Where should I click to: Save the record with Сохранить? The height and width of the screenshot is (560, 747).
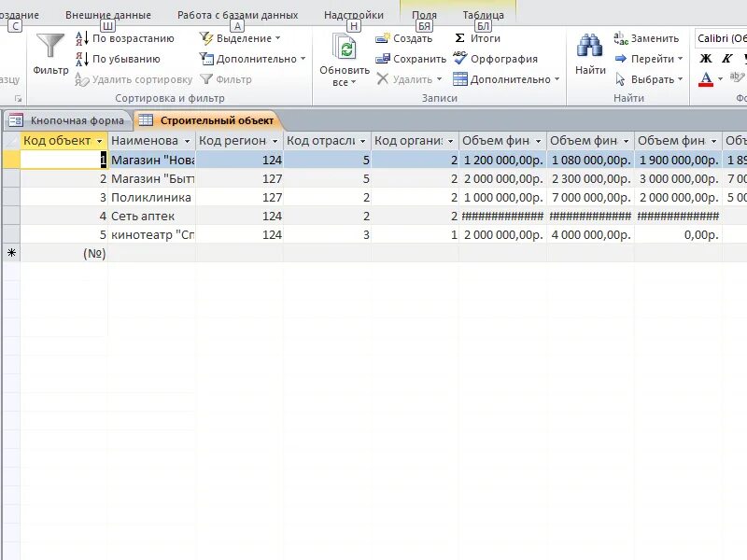pos(411,59)
